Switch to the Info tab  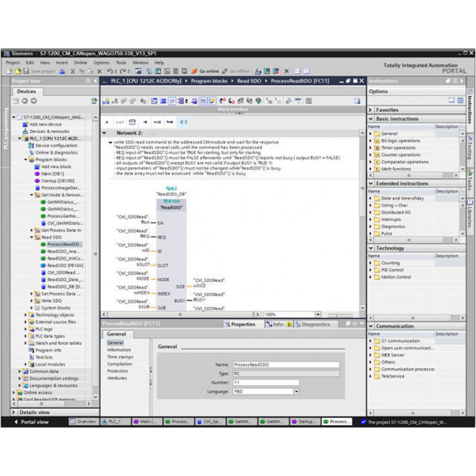[x=279, y=324]
